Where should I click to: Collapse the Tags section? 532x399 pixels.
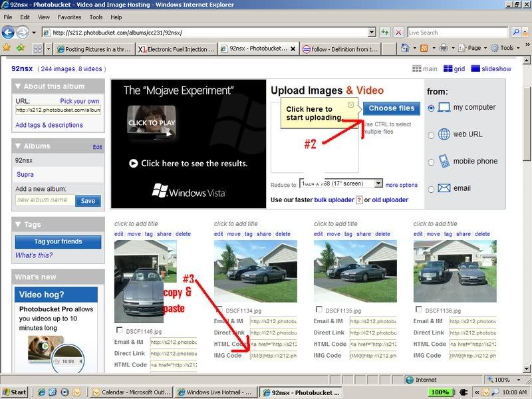tap(18, 224)
